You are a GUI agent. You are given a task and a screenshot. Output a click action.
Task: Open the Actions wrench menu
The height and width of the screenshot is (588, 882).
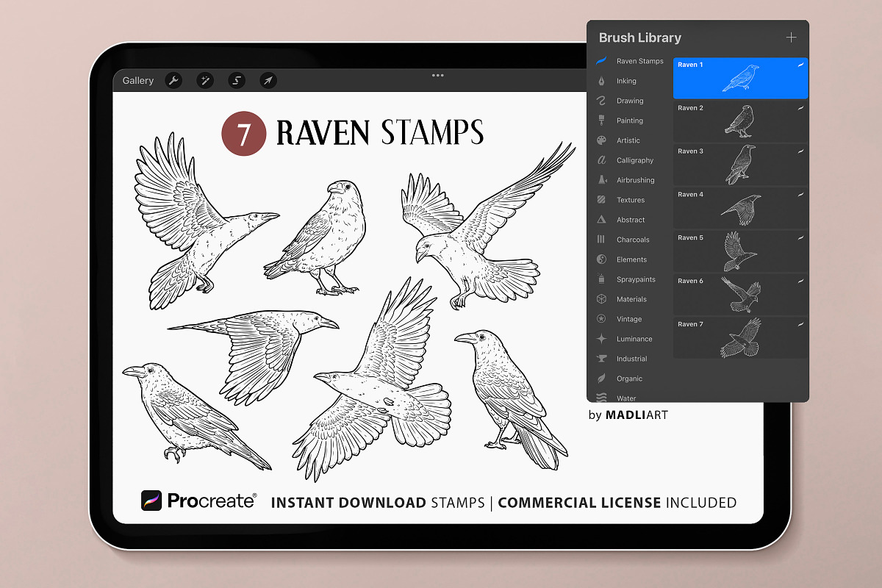174,81
